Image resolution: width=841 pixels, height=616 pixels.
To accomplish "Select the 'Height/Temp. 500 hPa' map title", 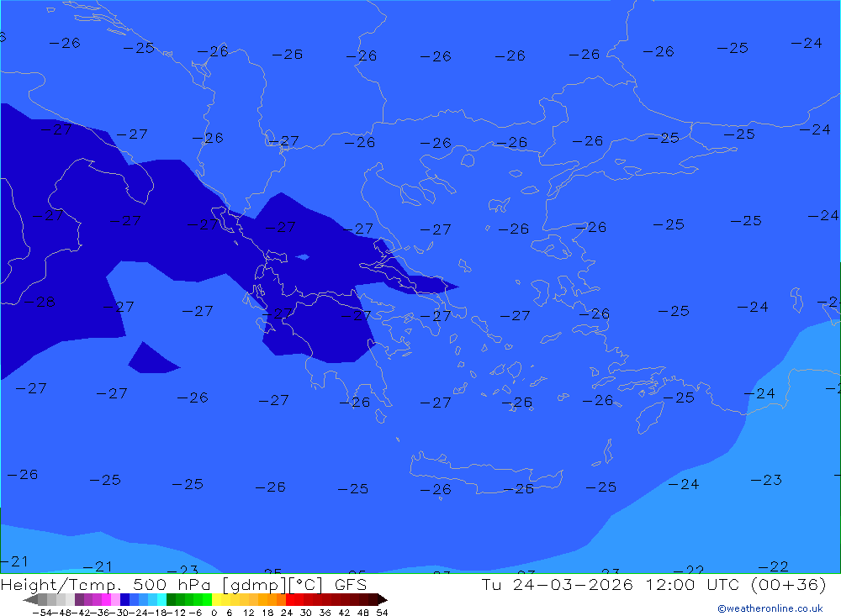I will point(107,584).
